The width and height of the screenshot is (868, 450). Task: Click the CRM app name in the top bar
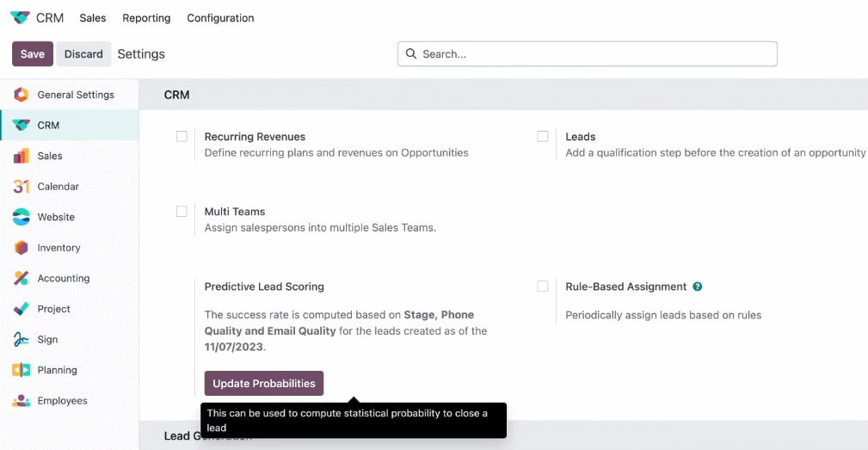(50, 18)
